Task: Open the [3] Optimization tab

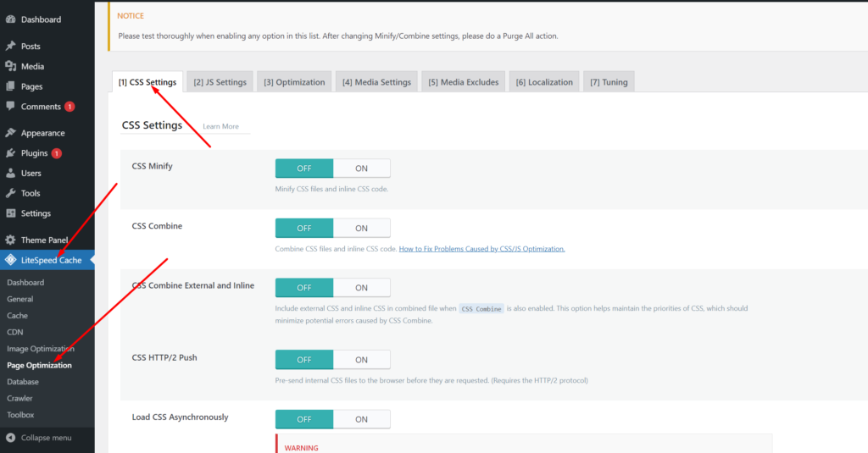Action: [294, 82]
